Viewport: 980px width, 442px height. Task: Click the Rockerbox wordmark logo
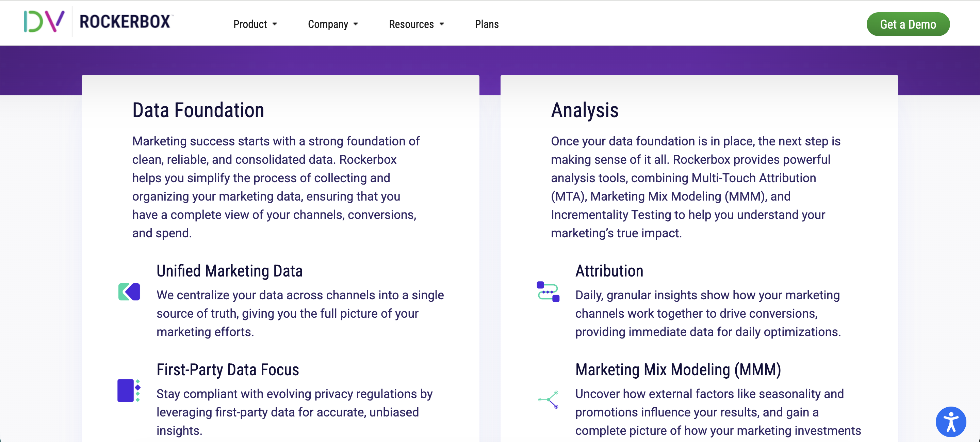(x=126, y=22)
